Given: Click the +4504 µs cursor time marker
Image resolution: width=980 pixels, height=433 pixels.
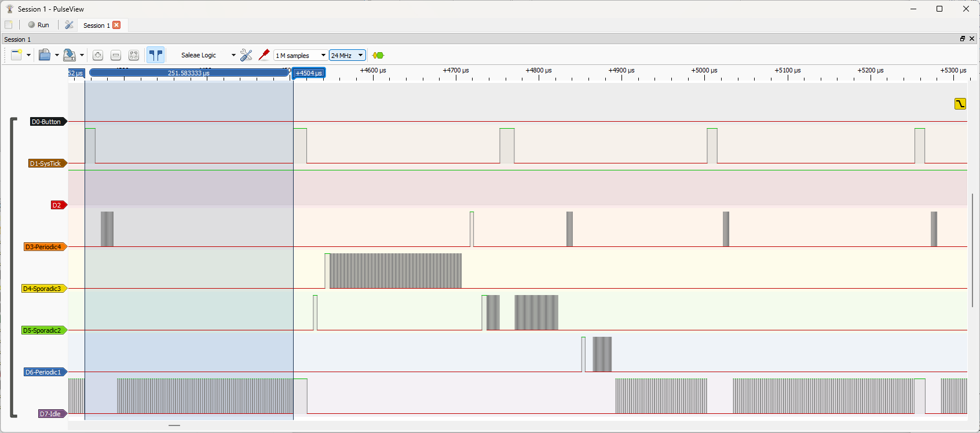Looking at the screenshot, I should pos(309,73).
